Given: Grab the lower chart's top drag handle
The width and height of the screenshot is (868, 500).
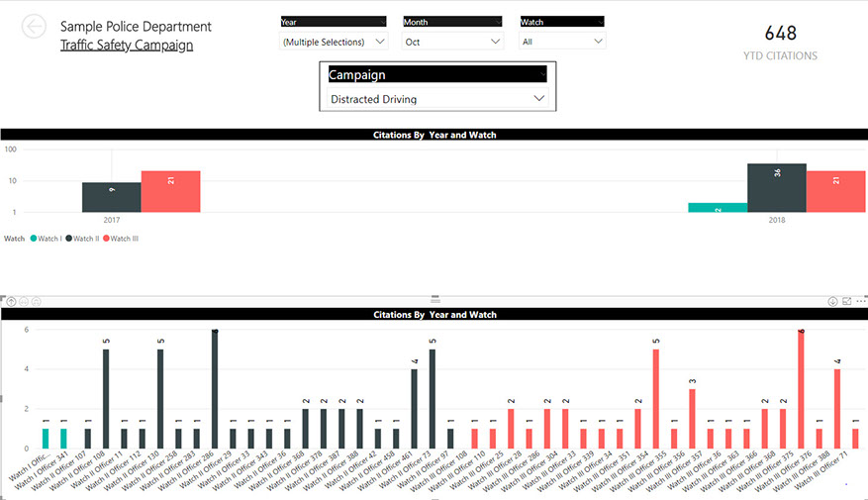Looking at the screenshot, I should 434,298.
